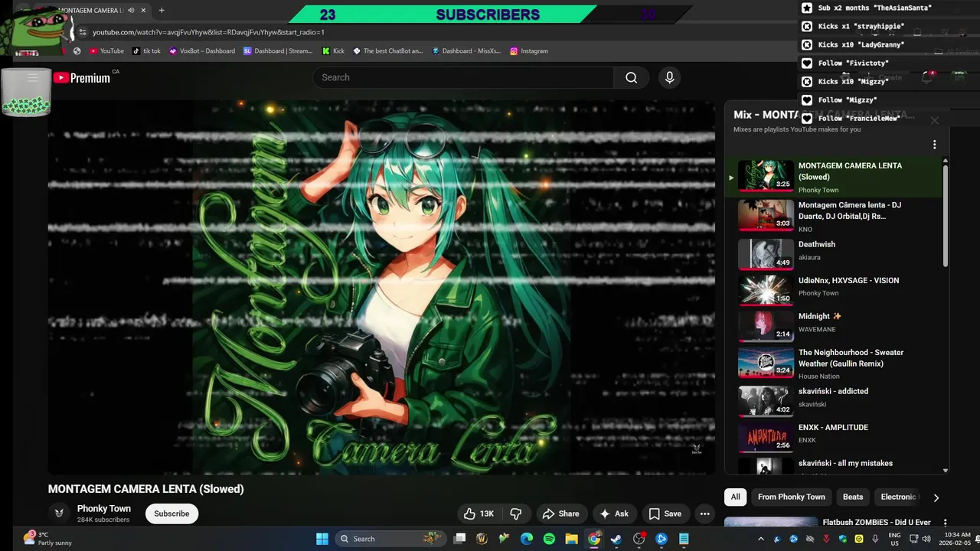This screenshot has width=980, height=551.
Task: Open the YouTube bookmark
Action: click(106, 51)
